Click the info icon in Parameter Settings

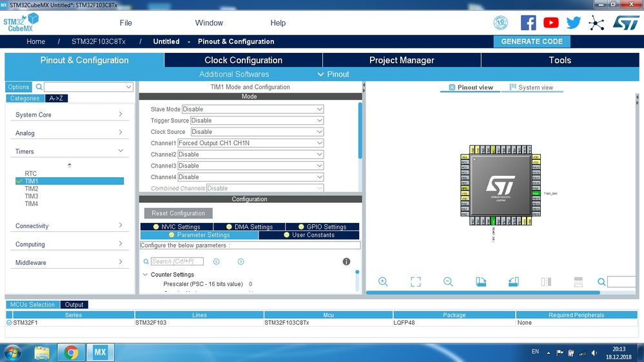(x=346, y=262)
